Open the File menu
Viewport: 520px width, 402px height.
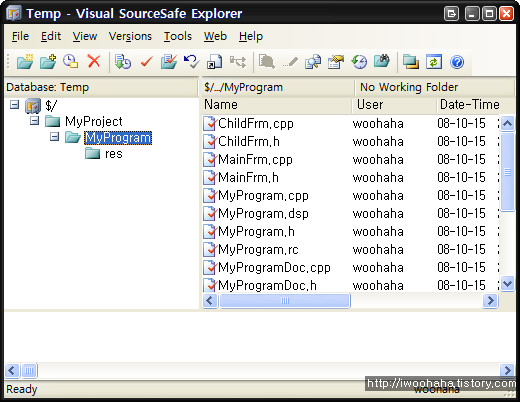point(20,36)
